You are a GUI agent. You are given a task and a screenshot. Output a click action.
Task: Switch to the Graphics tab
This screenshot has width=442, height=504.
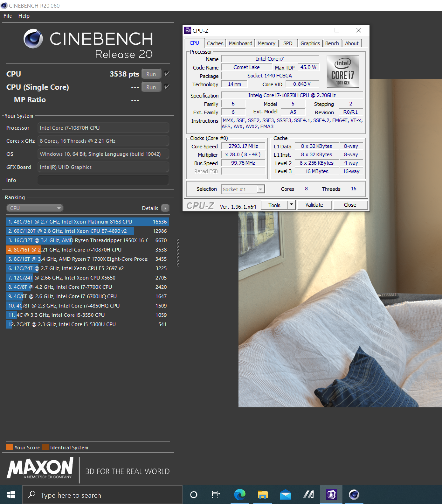(310, 43)
